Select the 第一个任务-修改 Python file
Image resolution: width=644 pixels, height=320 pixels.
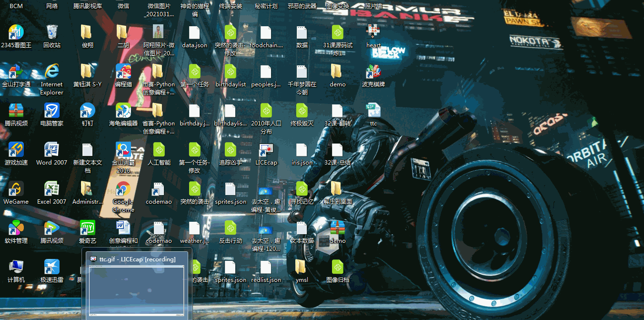point(195,150)
